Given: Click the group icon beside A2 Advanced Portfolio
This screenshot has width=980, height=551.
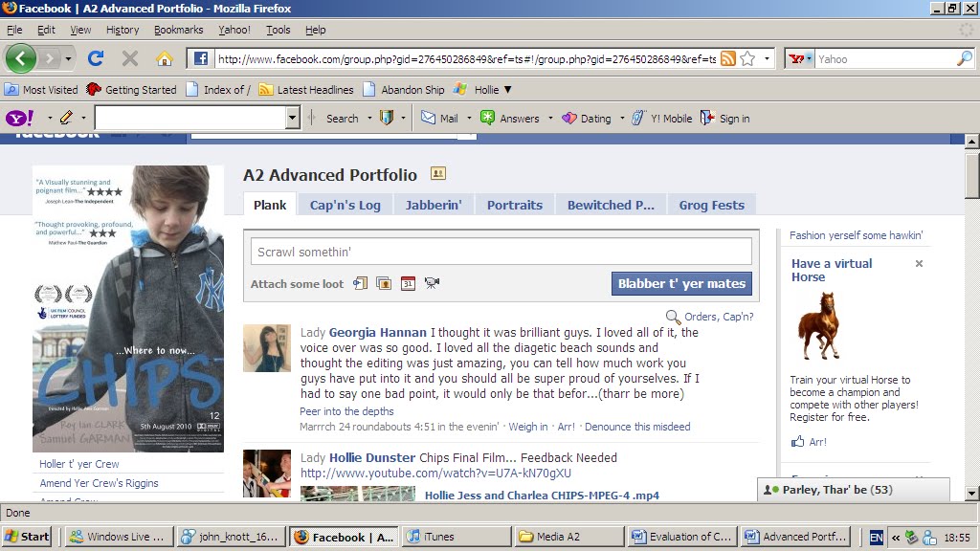Looking at the screenshot, I should pos(438,174).
